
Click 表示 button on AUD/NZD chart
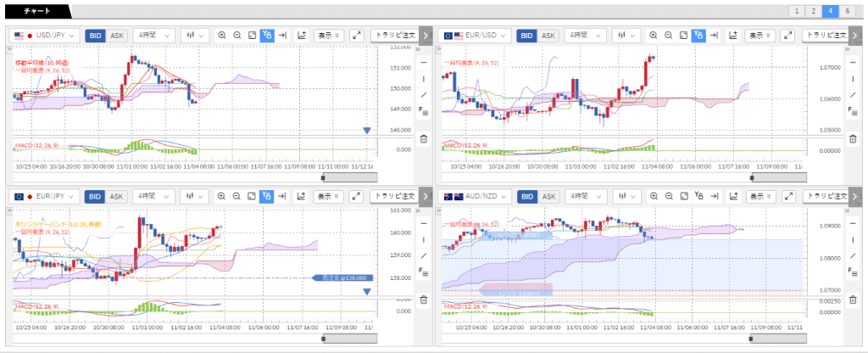tap(756, 197)
